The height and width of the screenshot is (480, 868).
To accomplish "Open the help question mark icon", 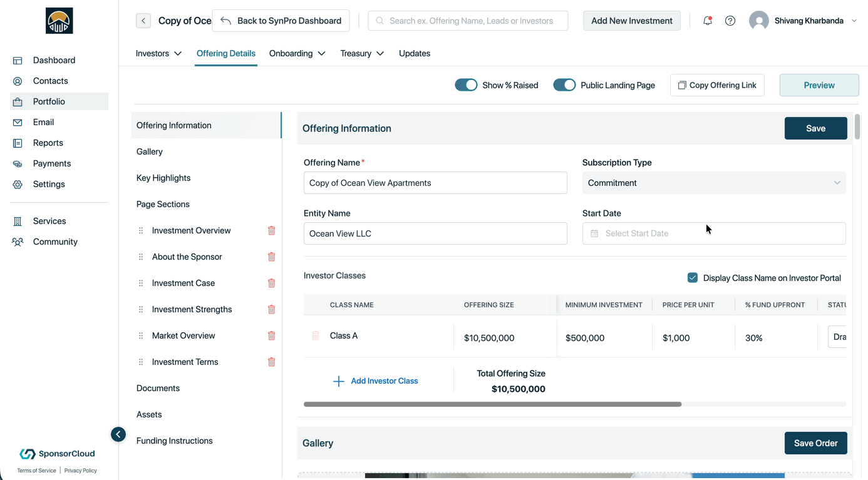I will click(730, 21).
